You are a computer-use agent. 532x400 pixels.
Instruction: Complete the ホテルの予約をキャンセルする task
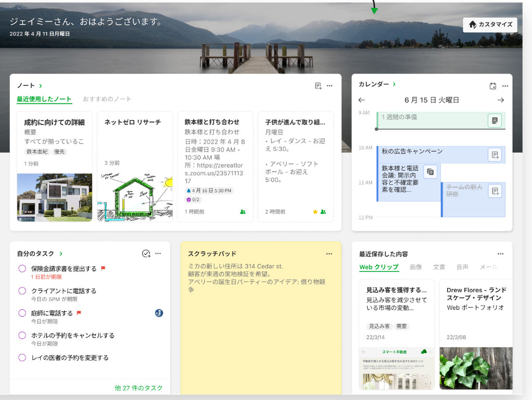22,335
